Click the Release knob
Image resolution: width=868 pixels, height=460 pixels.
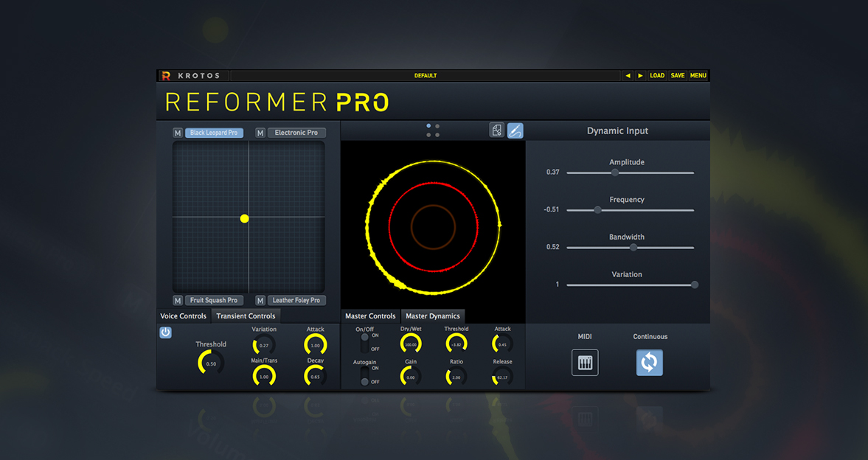[x=502, y=377]
